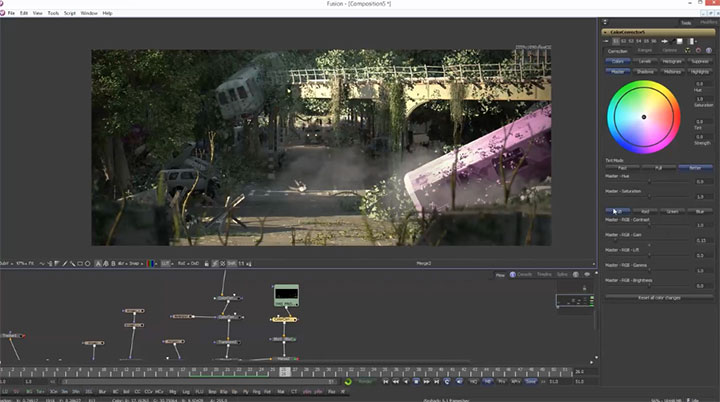Viewport: 720px width, 402px height.
Task: Jump to the last frame in transport
Action: coord(436,382)
